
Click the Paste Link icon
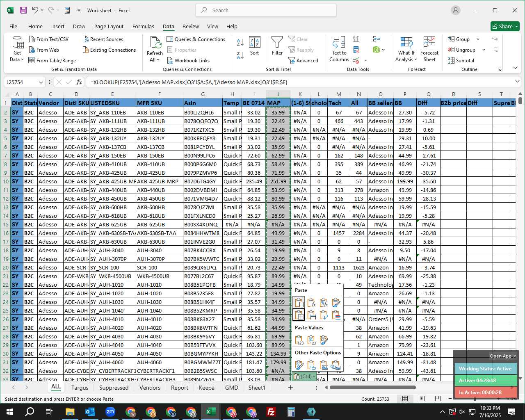click(311, 365)
